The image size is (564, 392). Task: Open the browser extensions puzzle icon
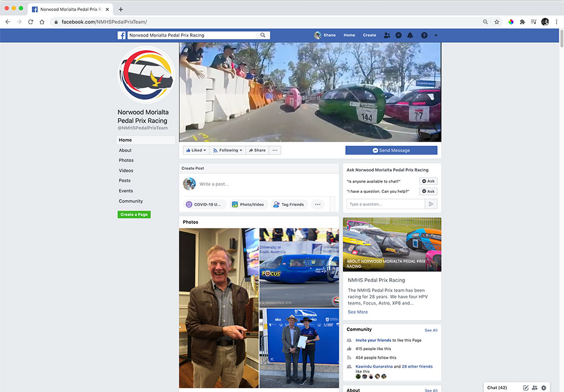[522, 22]
